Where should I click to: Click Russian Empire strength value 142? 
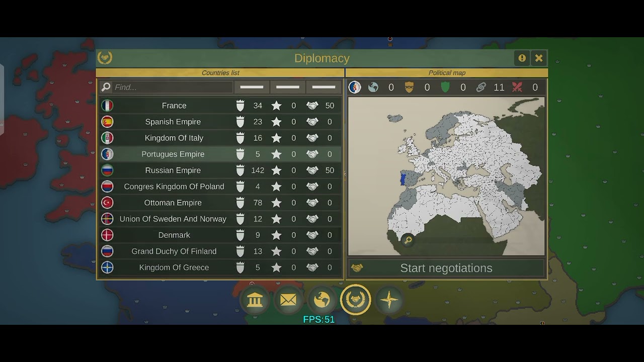(258, 170)
